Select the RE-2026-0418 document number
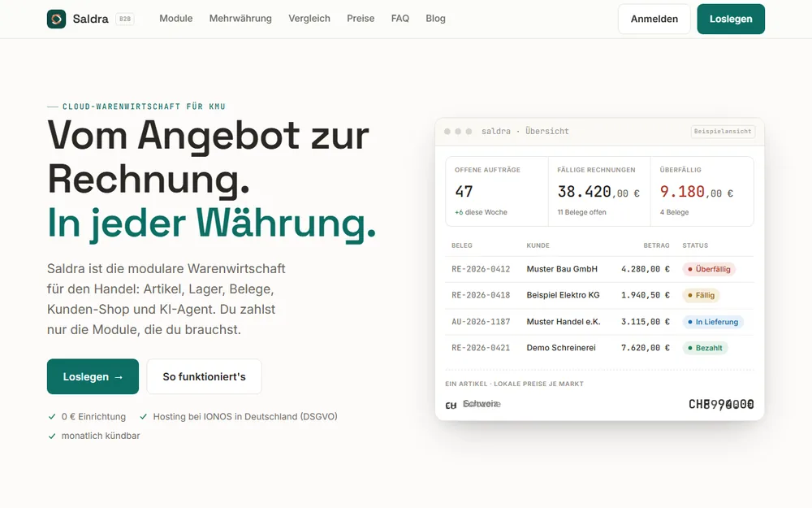This screenshot has width=812, height=508. 481,295
